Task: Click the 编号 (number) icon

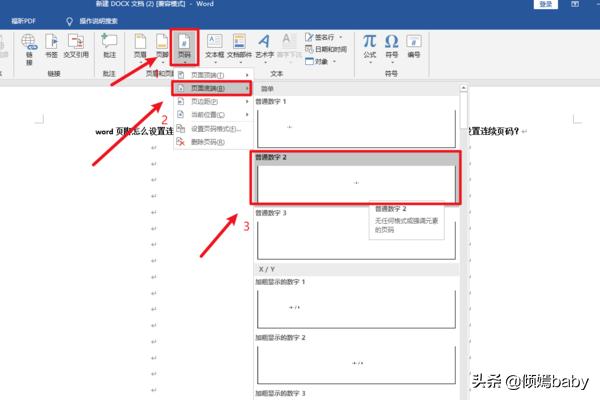Action: pyautogui.click(x=413, y=46)
